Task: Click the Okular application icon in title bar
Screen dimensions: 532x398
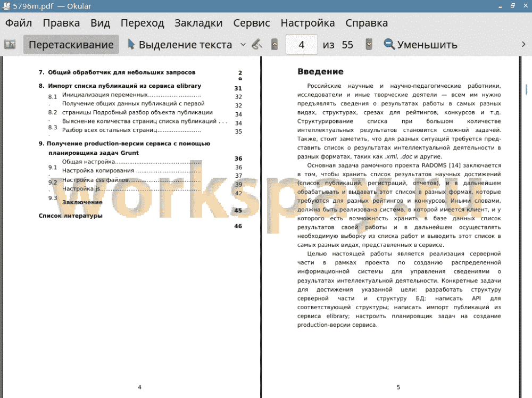Action: point(6,6)
